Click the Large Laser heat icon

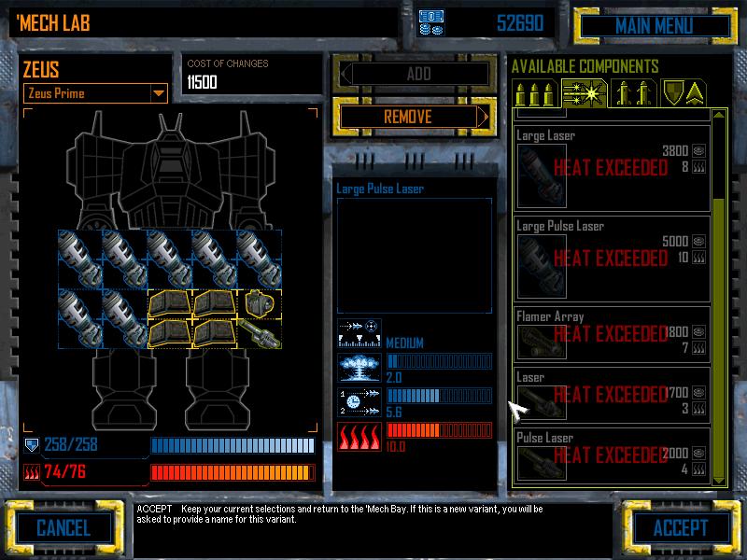click(x=698, y=167)
